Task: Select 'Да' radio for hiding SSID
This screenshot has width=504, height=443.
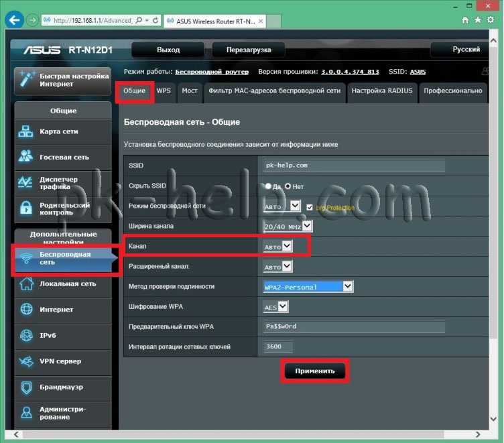Action: tap(268, 186)
